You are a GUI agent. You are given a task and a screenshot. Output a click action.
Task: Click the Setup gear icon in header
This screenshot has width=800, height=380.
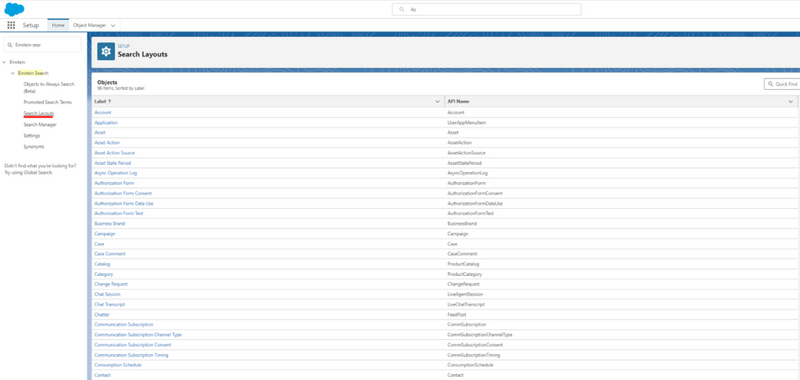pyautogui.click(x=106, y=52)
